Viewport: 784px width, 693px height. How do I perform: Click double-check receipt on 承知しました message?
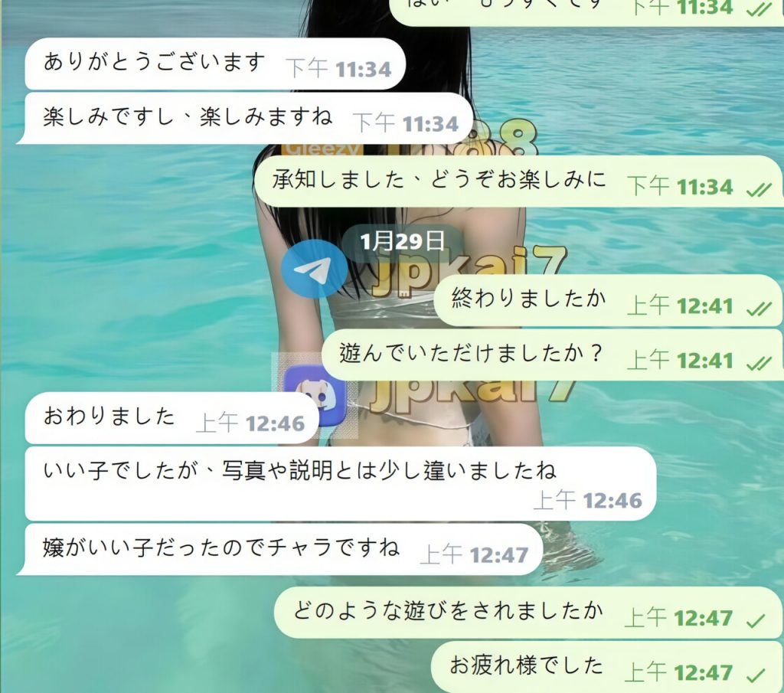pyautogui.click(x=759, y=189)
